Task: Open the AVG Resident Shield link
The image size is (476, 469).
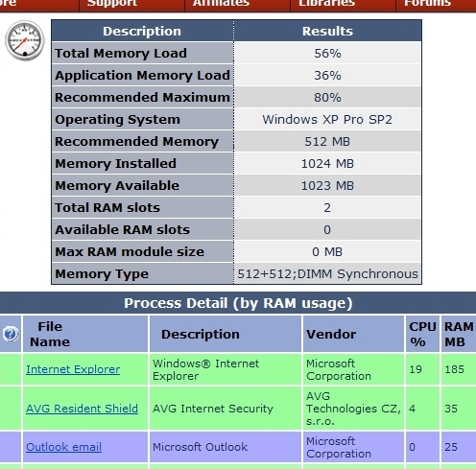Action: pos(82,409)
